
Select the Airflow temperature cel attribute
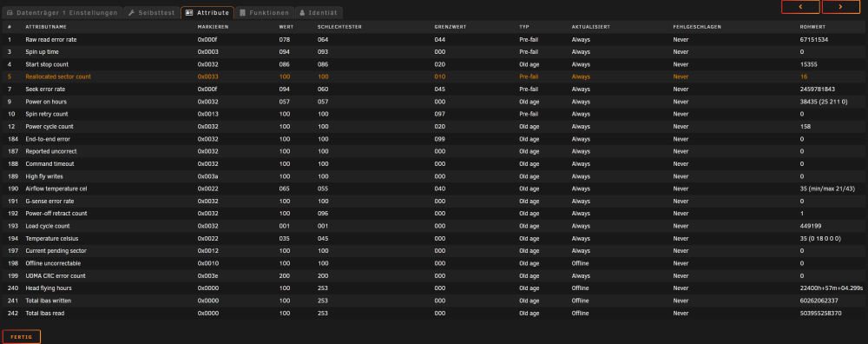tap(56, 189)
